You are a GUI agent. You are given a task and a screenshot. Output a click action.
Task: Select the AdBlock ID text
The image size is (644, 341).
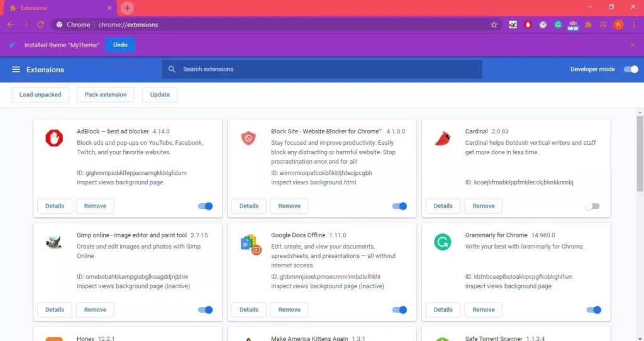(x=131, y=173)
